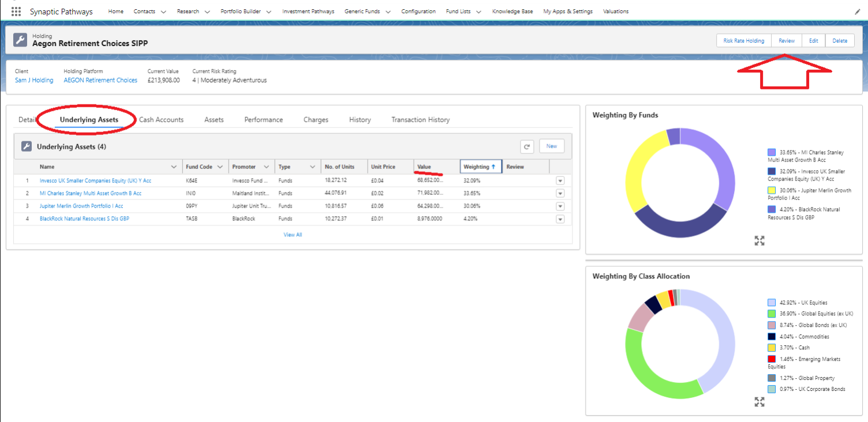Switch to the History tab
The width and height of the screenshot is (868, 422).
tap(360, 120)
